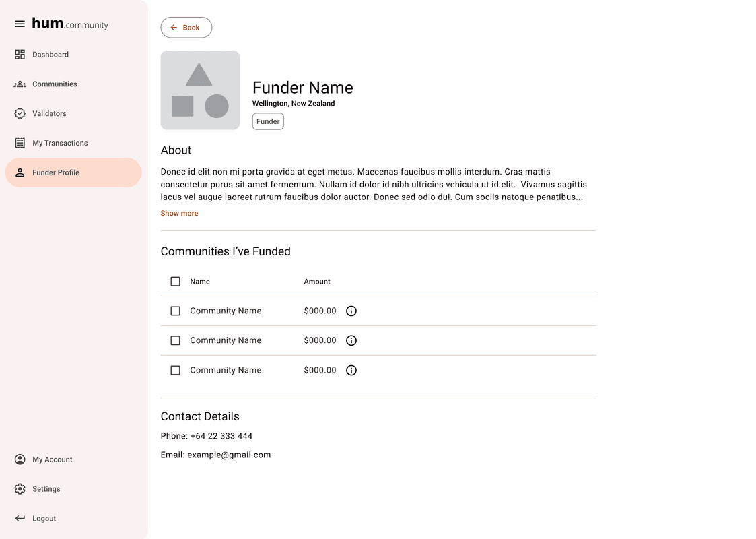Click the Communities people icon

coord(20,84)
